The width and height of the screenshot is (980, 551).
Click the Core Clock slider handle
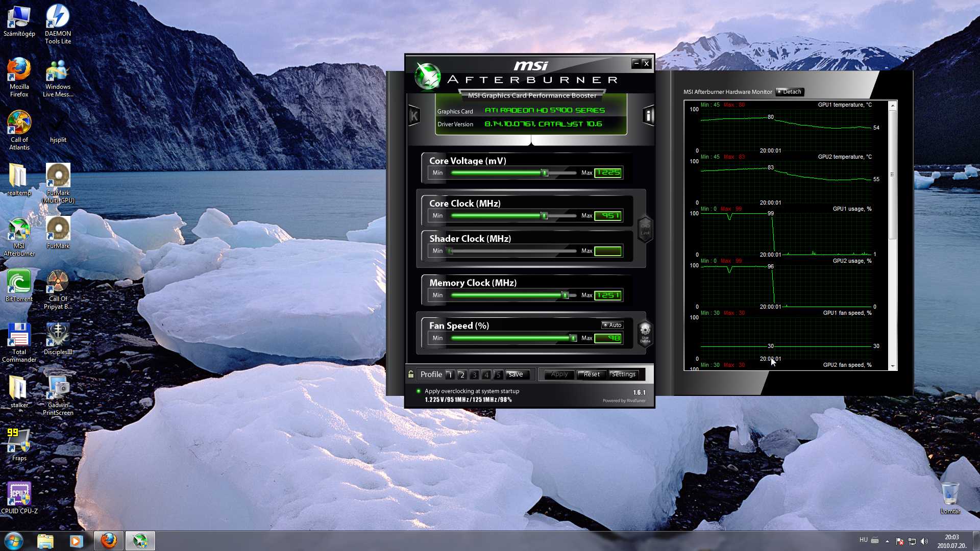544,216
